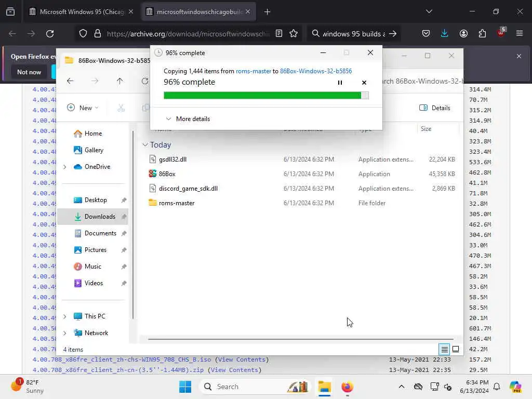532x399 pixels.
Task: Go up one folder level in Explorer
Action: coord(119,81)
